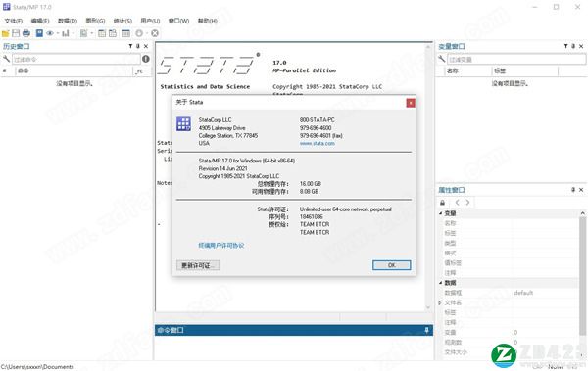Viewport: 588px width, 371px height.
Task: Click the 更新许可证... button
Action: pyautogui.click(x=198, y=265)
